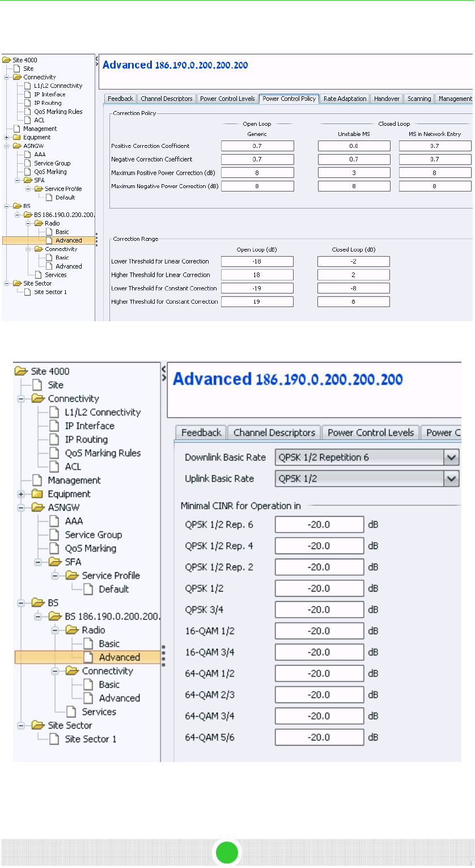
Task: Expand the Equipment node in Minimal CINR window
Action: tap(21, 494)
